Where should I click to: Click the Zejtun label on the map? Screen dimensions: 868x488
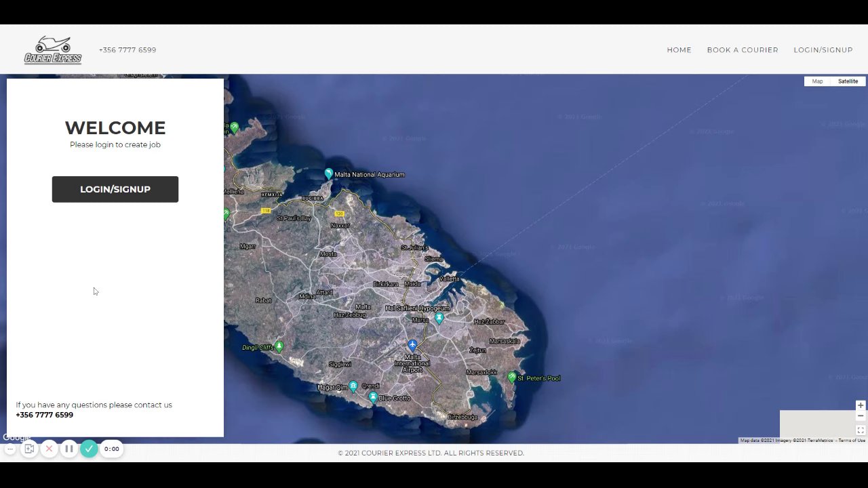477,350
